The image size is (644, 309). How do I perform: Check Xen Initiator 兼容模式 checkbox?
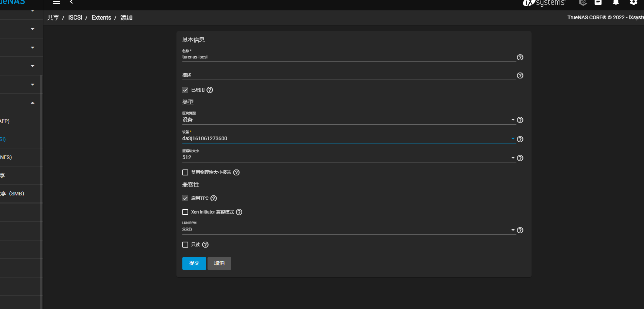(185, 212)
